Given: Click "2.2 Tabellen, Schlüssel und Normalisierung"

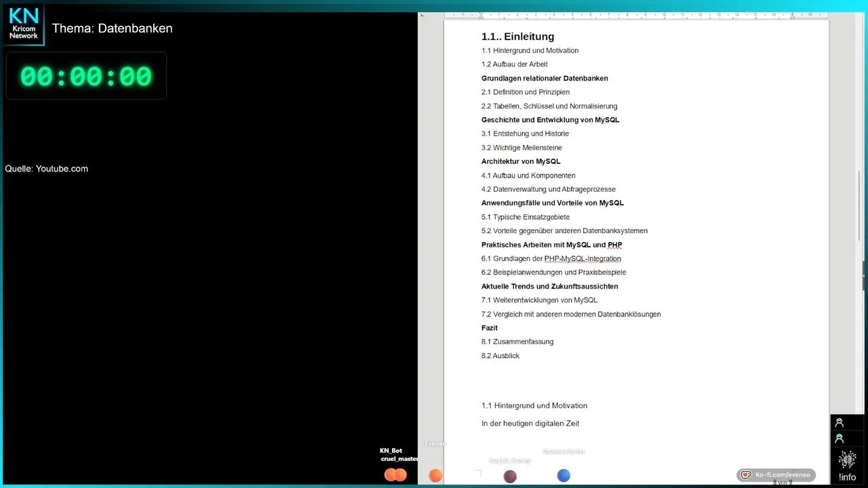Looking at the screenshot, I should click(x=549, y=106).
